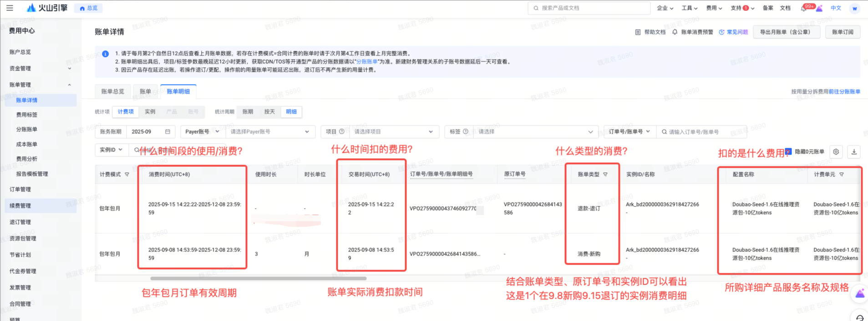Viewport: 868px width, 321px height.
Task: Click 导出月账单（含公章）button
Action: tap(786, 32)
